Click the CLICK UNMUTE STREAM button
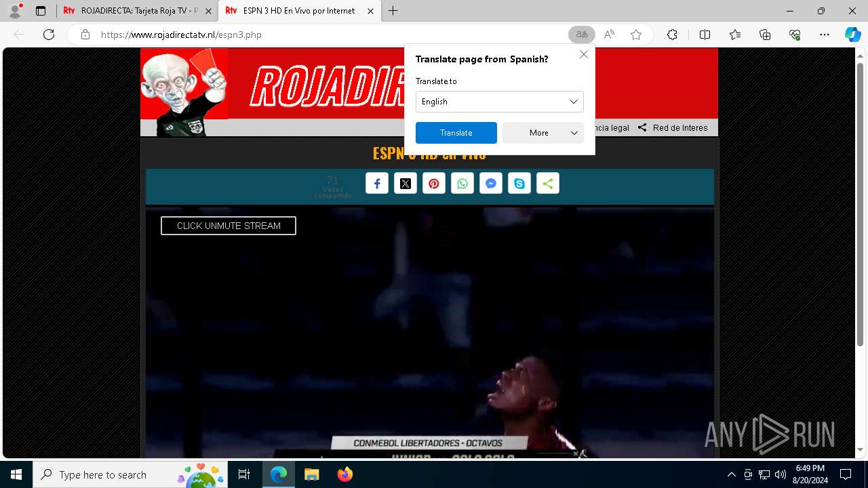Screen dimensions: 868x488 pyautogui.click(x=229, y=226)
